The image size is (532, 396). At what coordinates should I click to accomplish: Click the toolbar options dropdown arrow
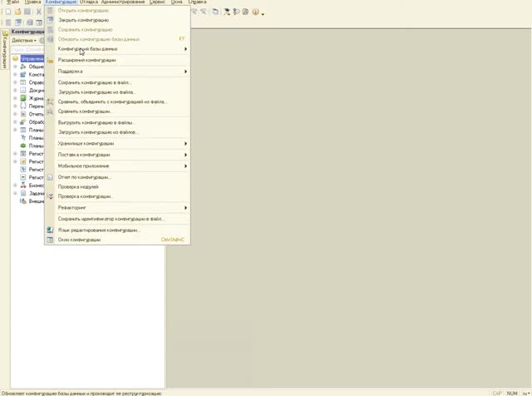[x=263, y=14]
